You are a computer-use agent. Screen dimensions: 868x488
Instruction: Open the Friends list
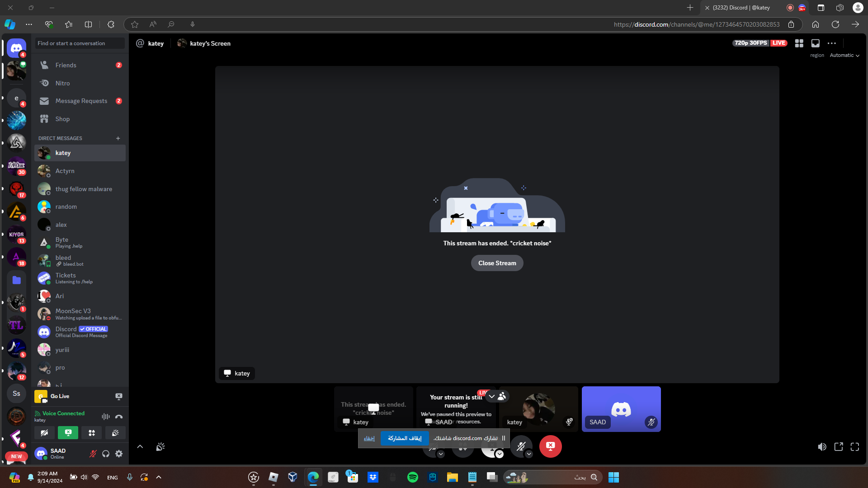[80, 65]
